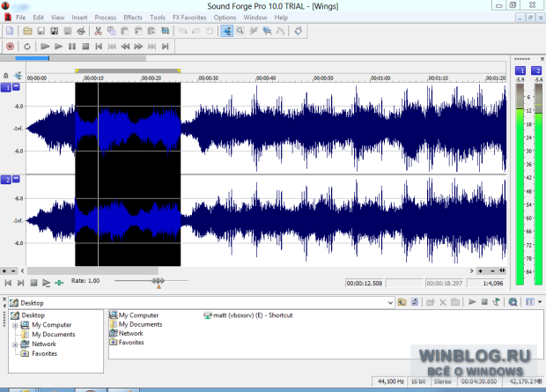546x392 pixels.
Task: Open a file with the folder icon
Action: [x=27, y=31]
